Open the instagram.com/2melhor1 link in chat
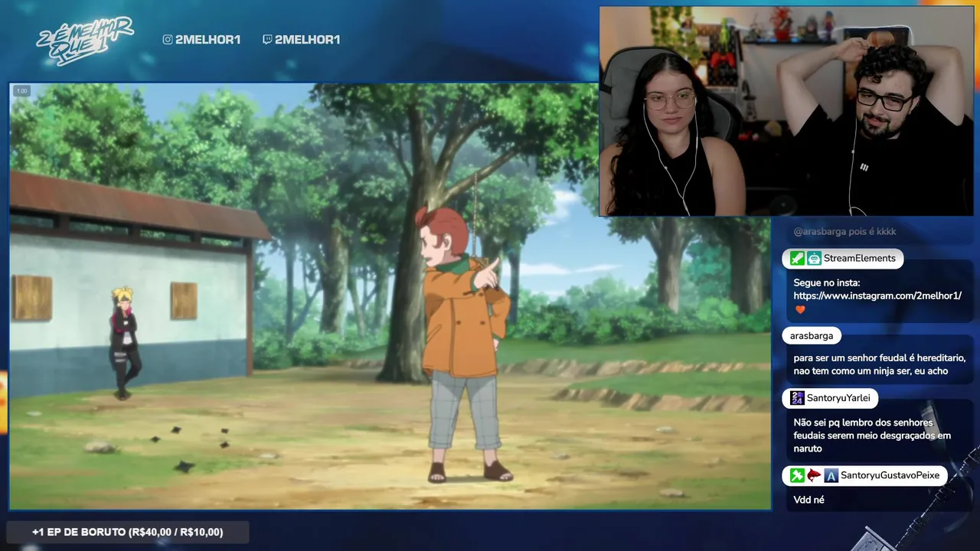 coord(877,295)
